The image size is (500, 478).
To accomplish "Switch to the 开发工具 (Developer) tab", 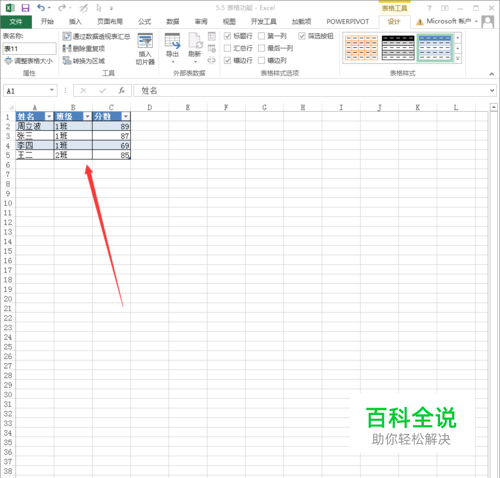I will click(x=263, y=22).
